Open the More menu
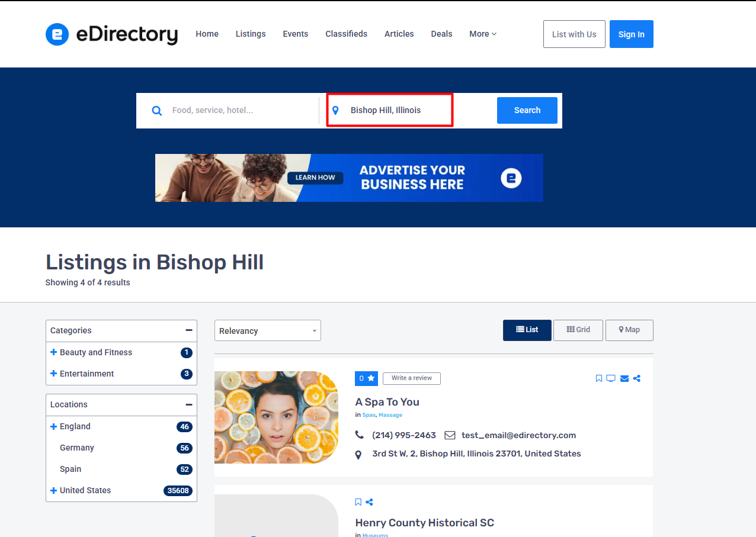Screen dimensions: 756x537 pos(483,34)
